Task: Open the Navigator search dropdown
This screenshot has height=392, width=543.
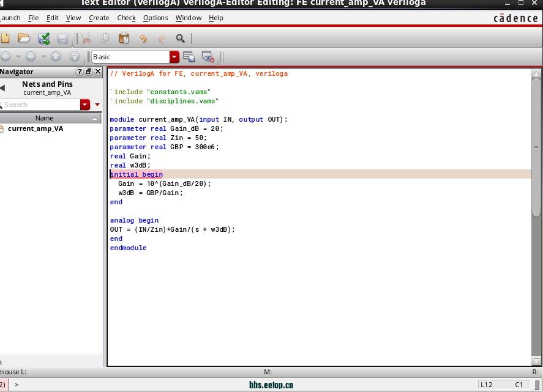Action: click(85, 105)
